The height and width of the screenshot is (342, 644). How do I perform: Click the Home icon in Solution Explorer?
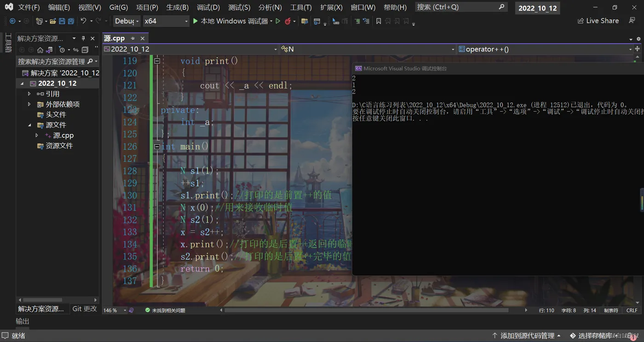[x=40, y=50]
